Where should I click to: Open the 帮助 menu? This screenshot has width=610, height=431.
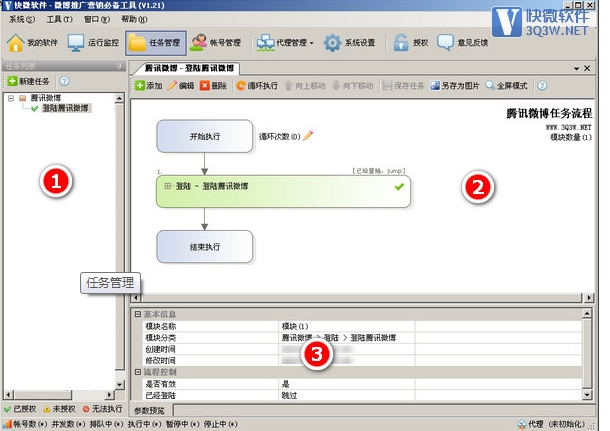click(x=134, y=19)
